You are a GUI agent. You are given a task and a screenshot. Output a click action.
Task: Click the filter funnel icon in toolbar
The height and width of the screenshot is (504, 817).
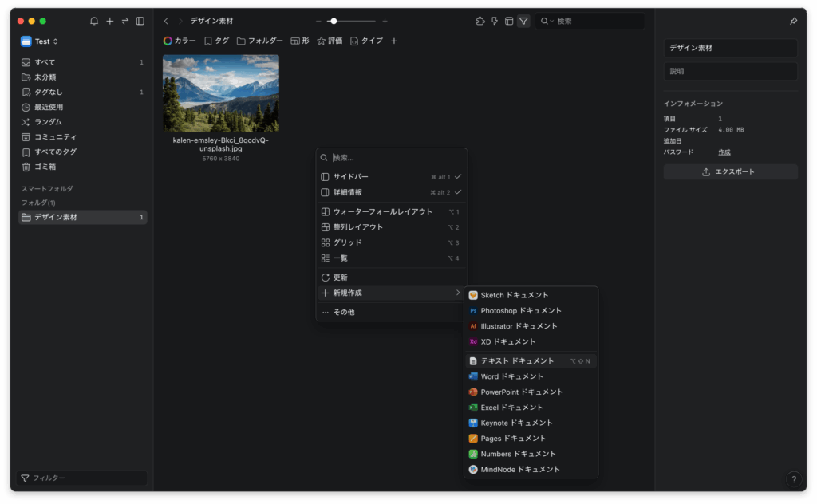click(523, 21)
